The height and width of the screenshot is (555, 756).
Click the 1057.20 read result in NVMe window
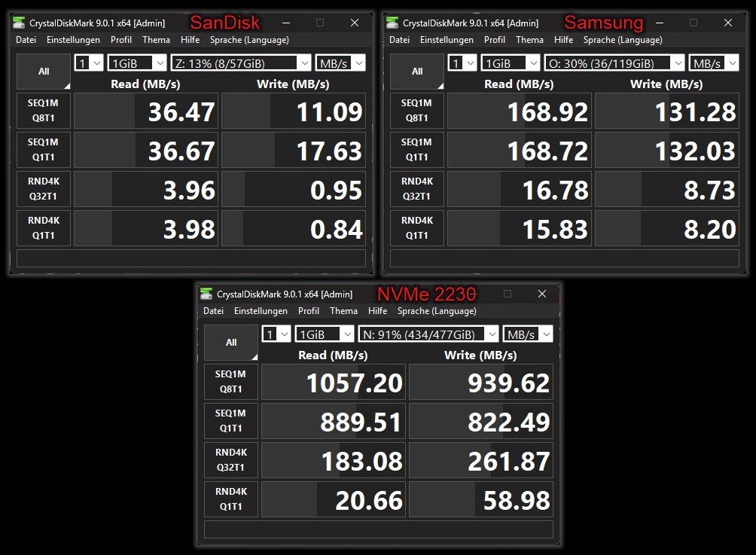pos(333,382)
